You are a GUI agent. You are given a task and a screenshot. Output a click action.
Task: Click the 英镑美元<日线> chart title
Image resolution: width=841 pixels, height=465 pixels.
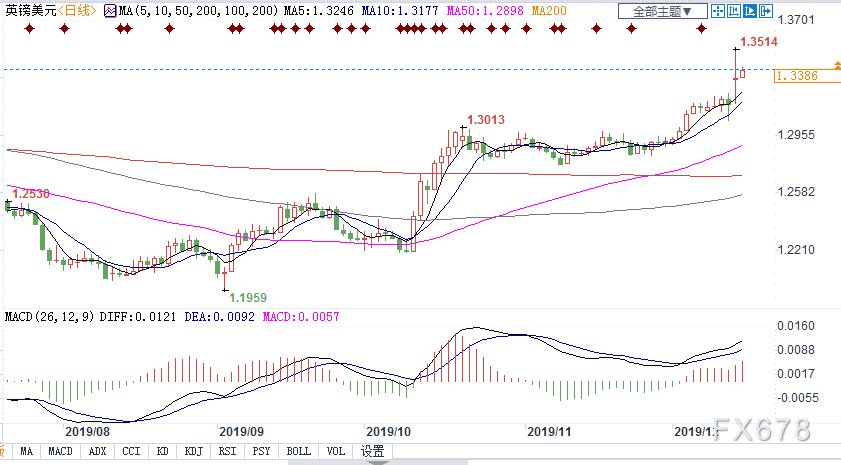[x=51, y=11]
